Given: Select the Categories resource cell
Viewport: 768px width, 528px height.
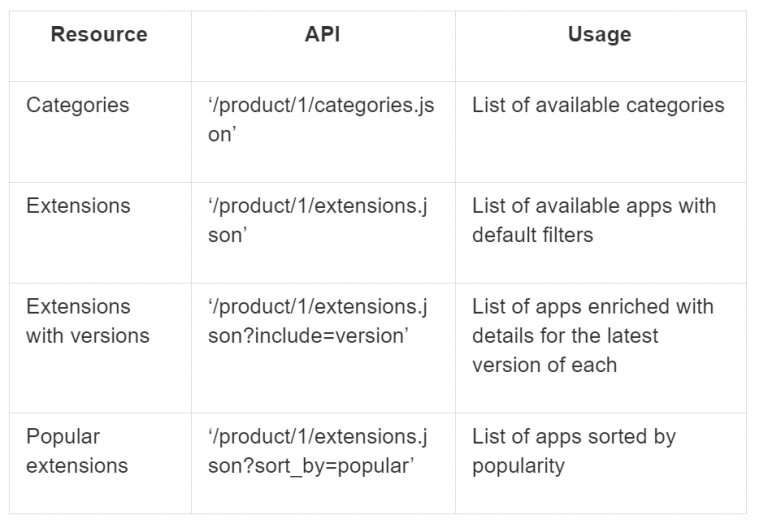Looking at the screenshot, I should (x=77, y=105).
